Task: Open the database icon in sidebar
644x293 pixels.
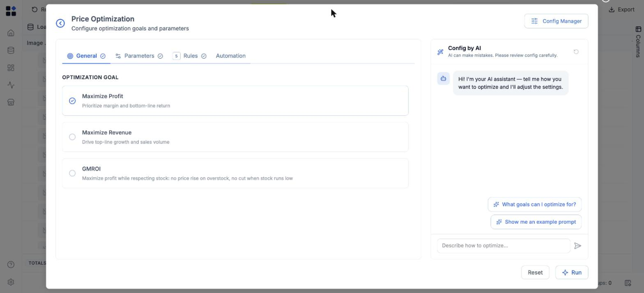Action: point(11,50)
